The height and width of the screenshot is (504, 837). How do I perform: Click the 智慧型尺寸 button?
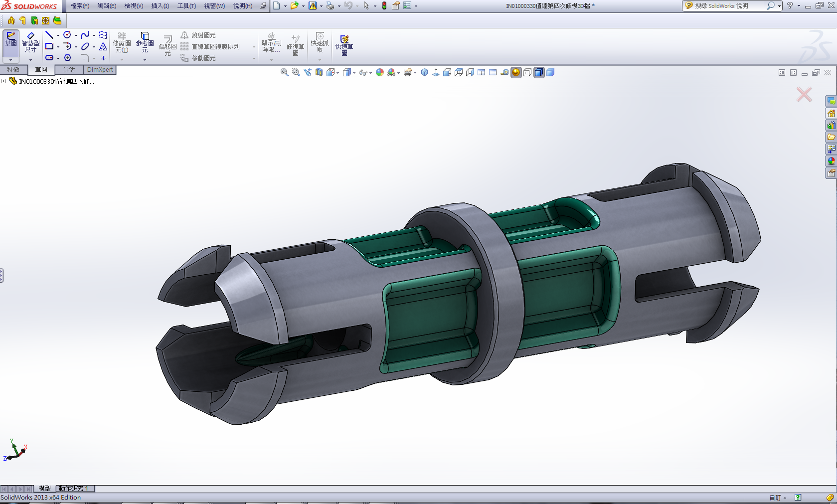pos(30,42)
